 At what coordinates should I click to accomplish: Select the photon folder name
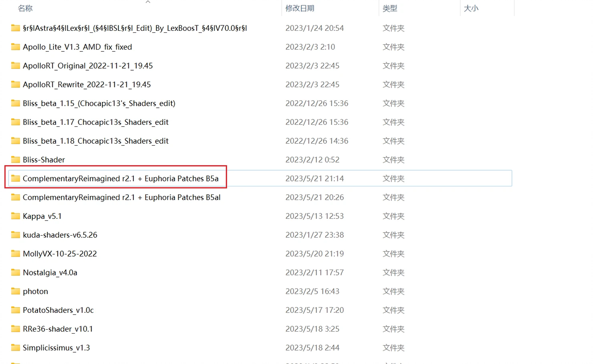(35, 291)
